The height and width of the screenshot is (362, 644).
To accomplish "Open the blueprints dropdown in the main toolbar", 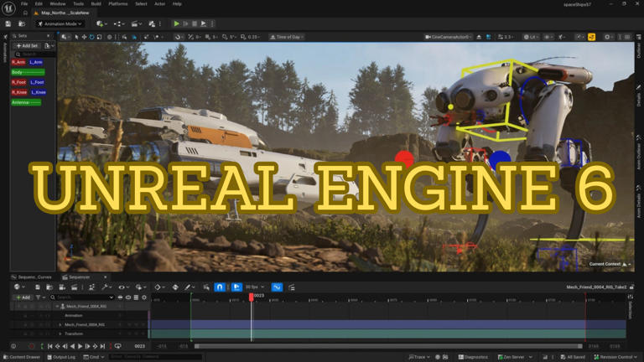I will (119, 23).
